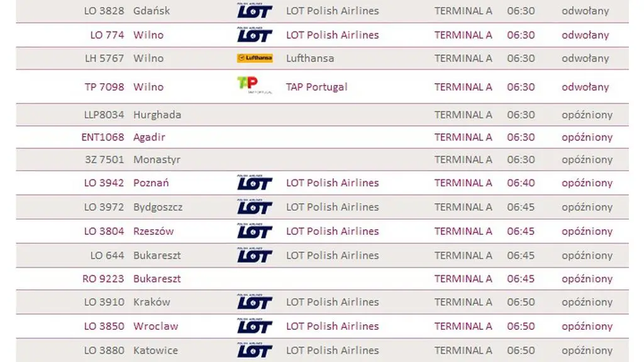Screen dimensions: 644x362
Task: Click the Monastyr destination text
Action: [157, 159]
